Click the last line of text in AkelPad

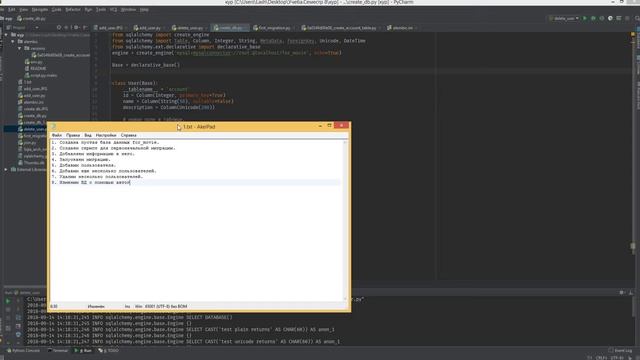tap(91, 182)
